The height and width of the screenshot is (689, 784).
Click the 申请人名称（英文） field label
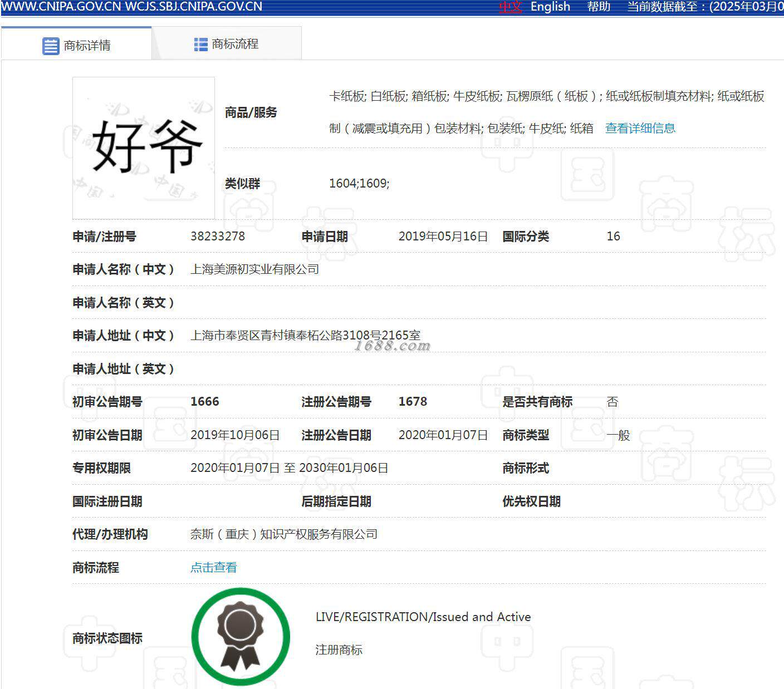124,302
